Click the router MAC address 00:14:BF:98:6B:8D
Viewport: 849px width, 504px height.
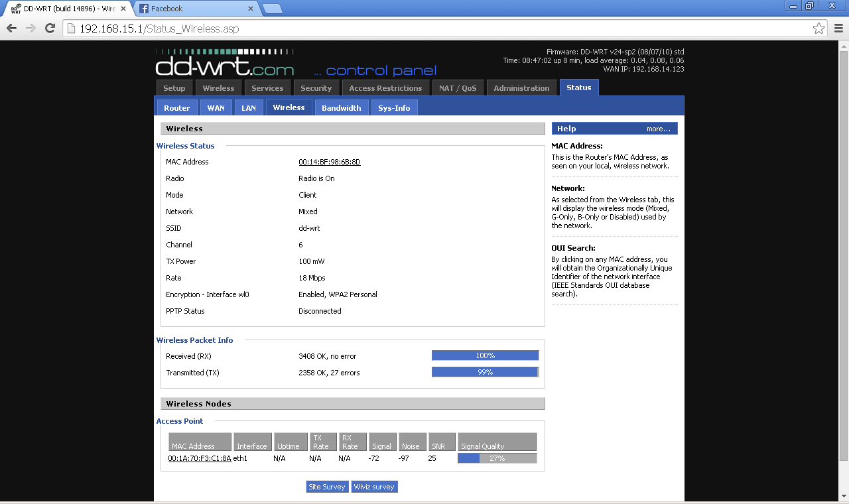tap(330, 162)
